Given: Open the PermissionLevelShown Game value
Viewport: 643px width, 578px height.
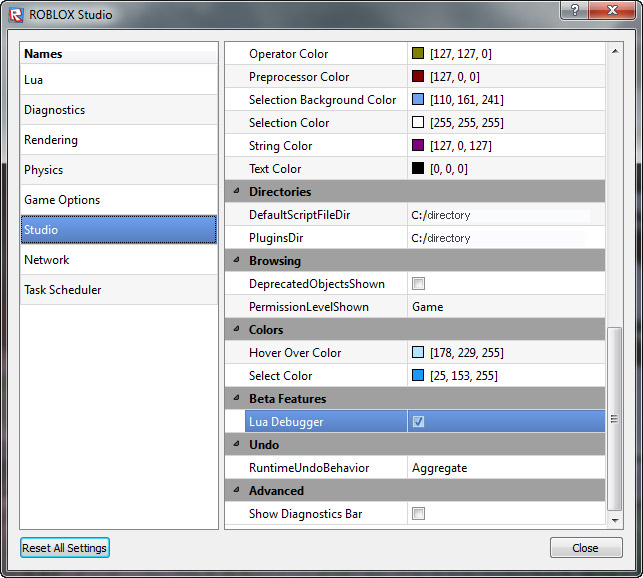Looking at the screenshot, I should [x=506, y=307].
